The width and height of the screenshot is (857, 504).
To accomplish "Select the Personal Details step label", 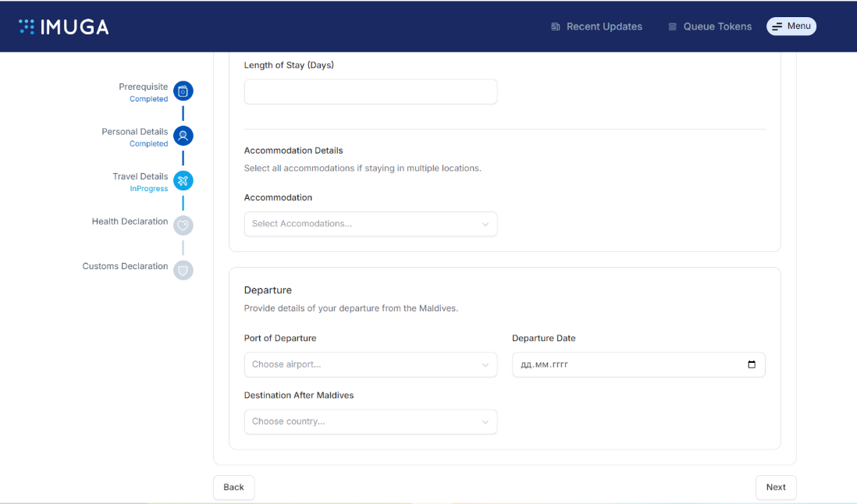I will 134,132.
